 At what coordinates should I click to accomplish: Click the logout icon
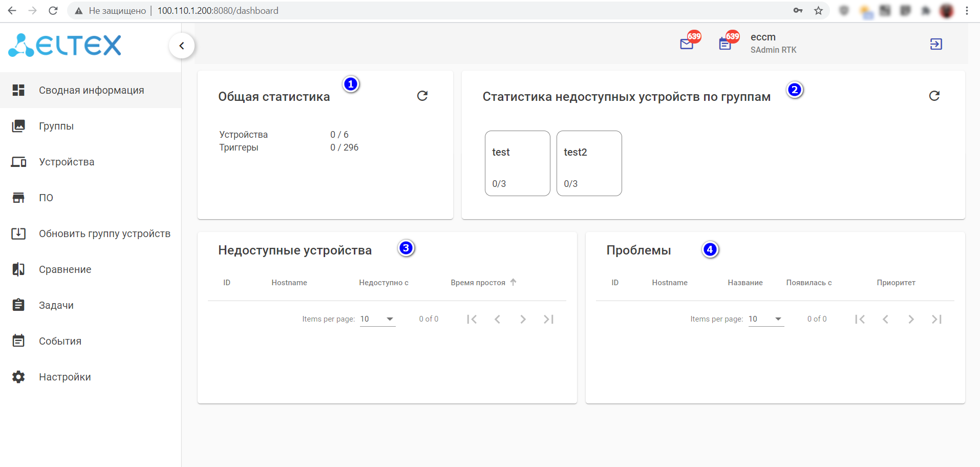(x=936, y=44)
